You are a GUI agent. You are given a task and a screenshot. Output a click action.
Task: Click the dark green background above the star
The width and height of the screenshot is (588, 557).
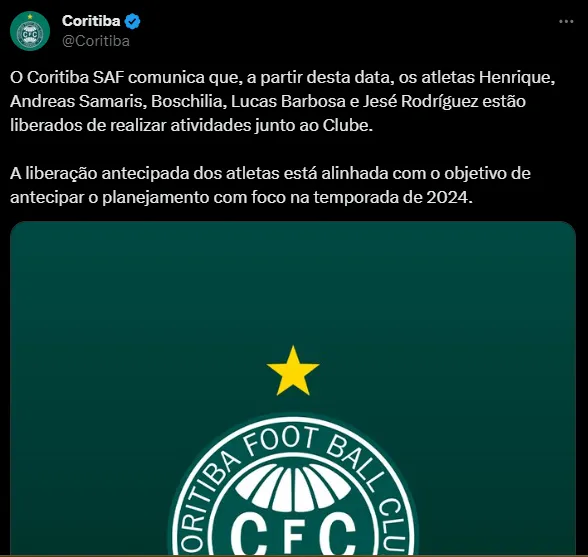coord(293,281)
